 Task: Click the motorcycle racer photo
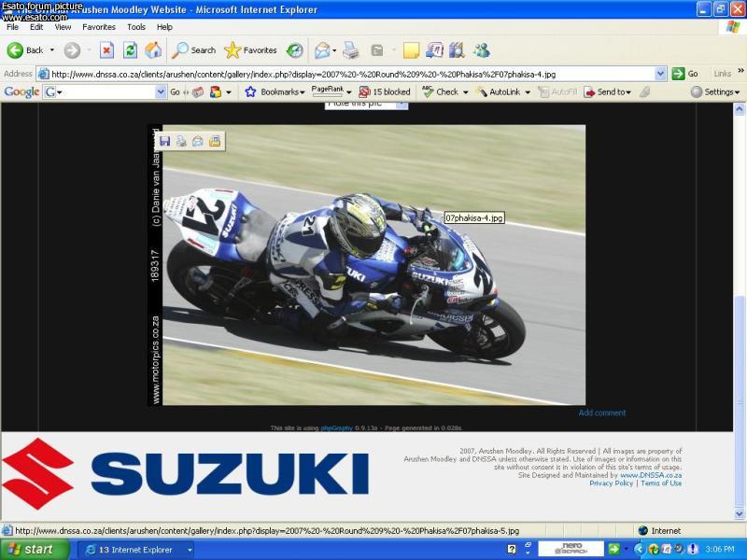click(373, 265)
